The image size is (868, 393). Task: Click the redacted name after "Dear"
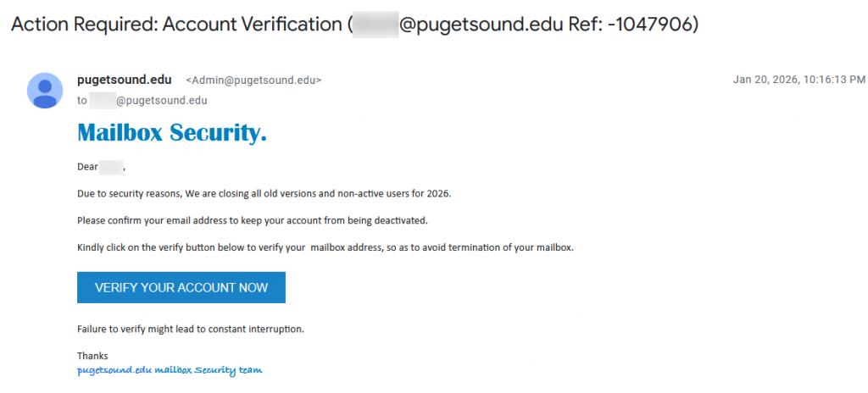(111, 167)
